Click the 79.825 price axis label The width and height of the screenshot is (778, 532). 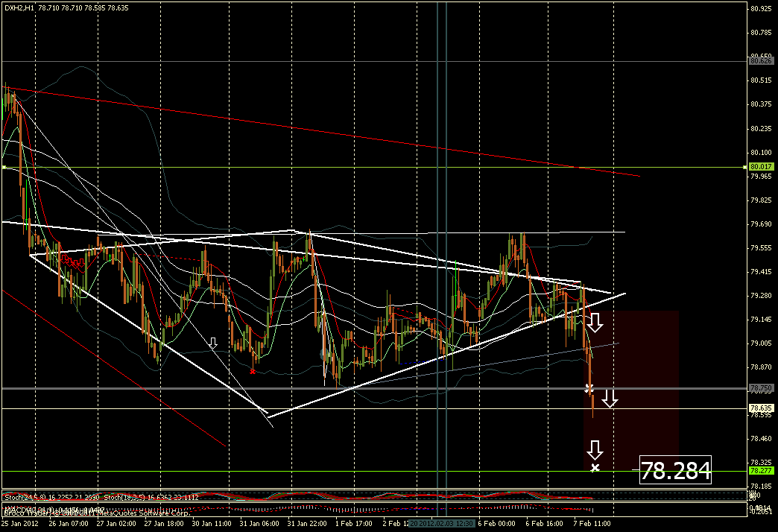click(x=762, y=200)
